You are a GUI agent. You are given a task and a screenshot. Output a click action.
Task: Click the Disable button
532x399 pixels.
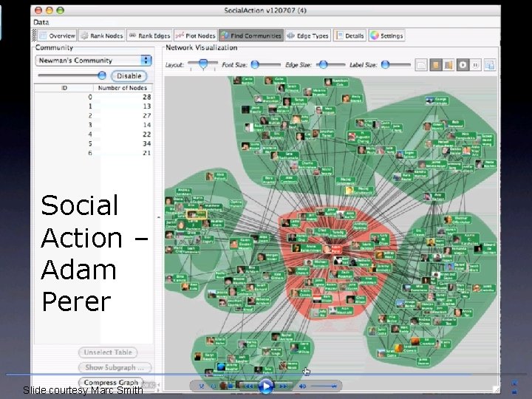tap(129, 76)
